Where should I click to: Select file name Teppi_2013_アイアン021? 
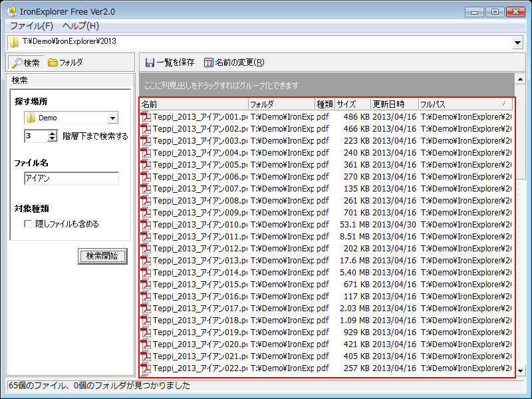pyautogui.click(x=200, y=356)
